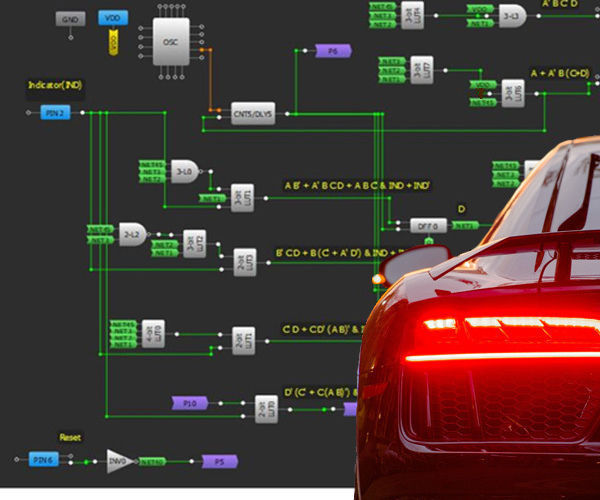Image resolution: width=600 pixels, height=500 pixels.
Task: Select the 2-L2 AND gate
Action: point(132,234)
